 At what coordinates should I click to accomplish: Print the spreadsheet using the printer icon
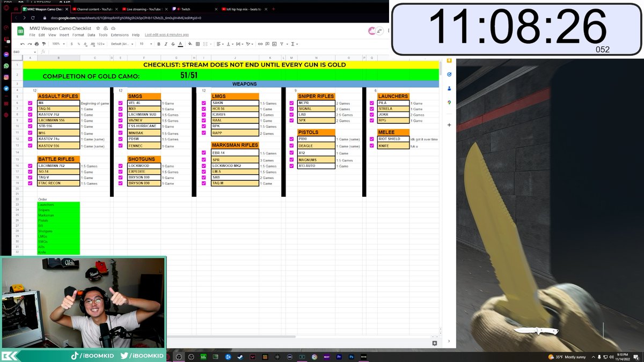pyautogui.click(x=36, y=43)
